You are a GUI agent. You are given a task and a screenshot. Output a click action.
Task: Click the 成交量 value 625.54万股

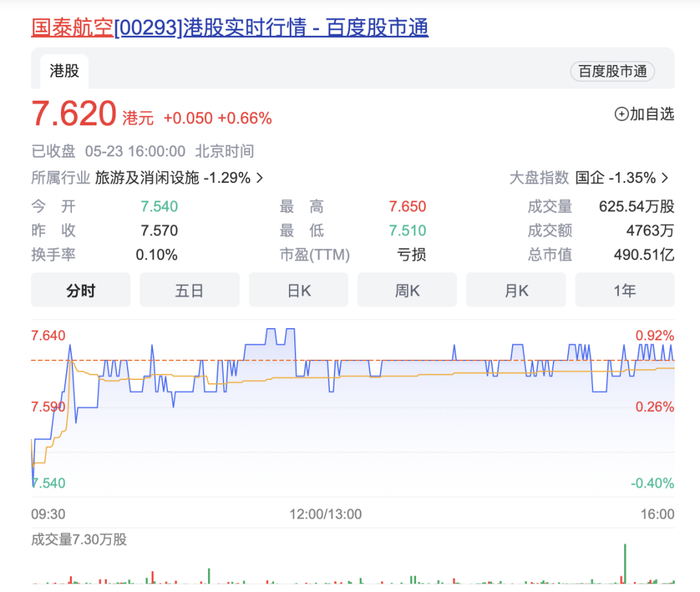tap(637, 206)
